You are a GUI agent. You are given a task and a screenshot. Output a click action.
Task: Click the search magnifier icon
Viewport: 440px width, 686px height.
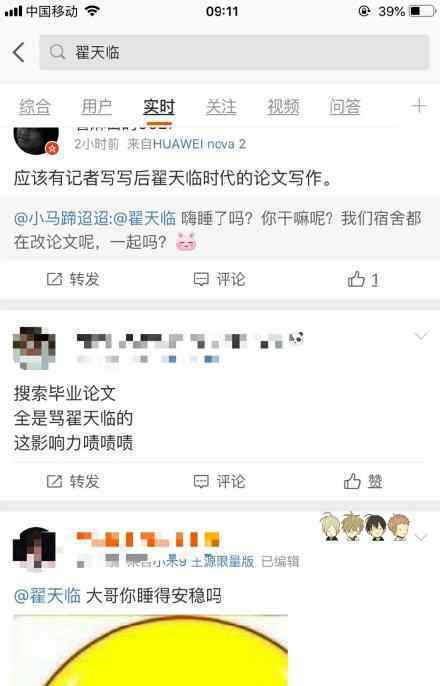pos(57,52)
